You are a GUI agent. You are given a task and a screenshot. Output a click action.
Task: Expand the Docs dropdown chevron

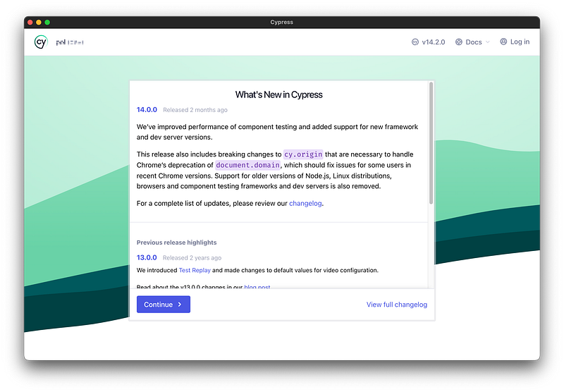click(x=487, y=42)
